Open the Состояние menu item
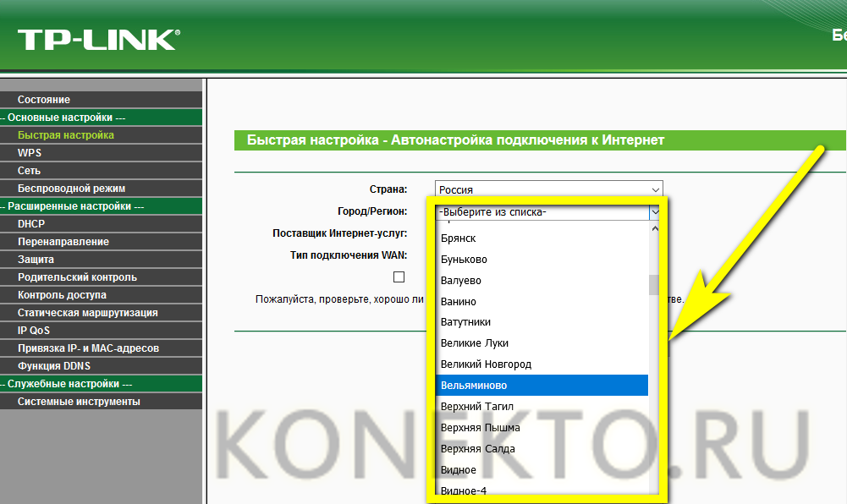 101,99
